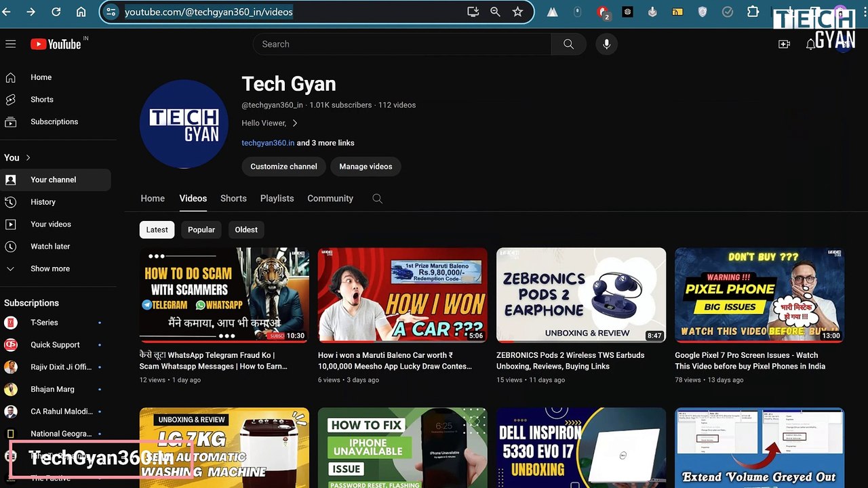Filter videos by Oldest
Viewport: 868px width, 488px height.
tap(246, 230)
